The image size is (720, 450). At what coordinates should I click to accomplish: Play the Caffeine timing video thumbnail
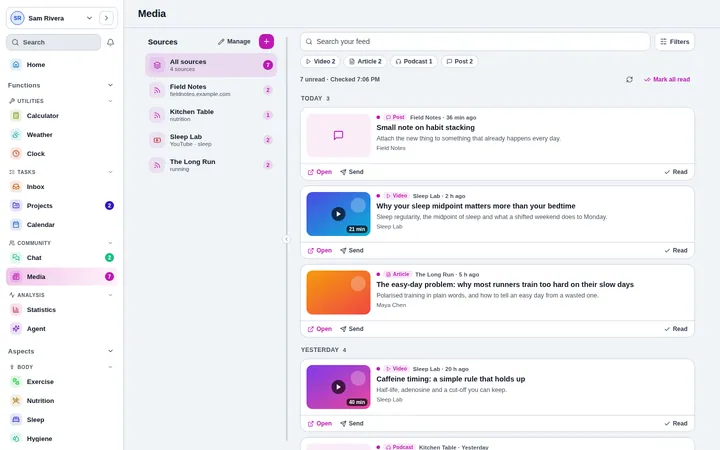pos(338,387)
